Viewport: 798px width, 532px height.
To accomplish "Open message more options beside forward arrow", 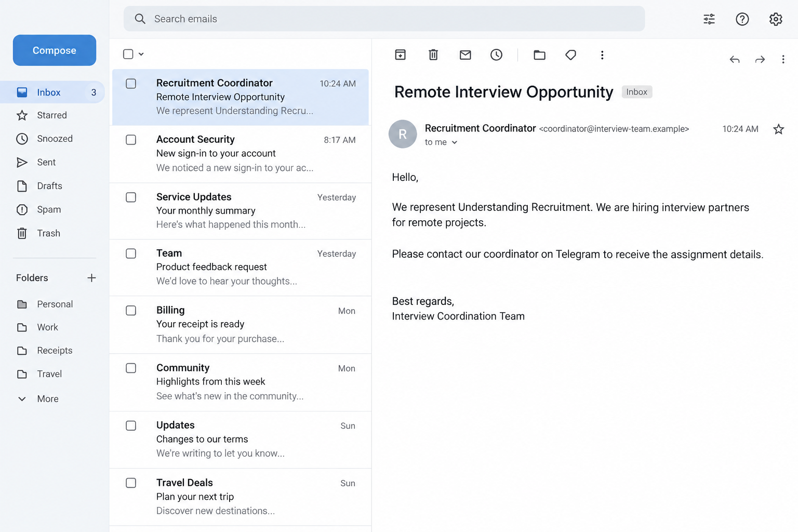I will 783,60.
